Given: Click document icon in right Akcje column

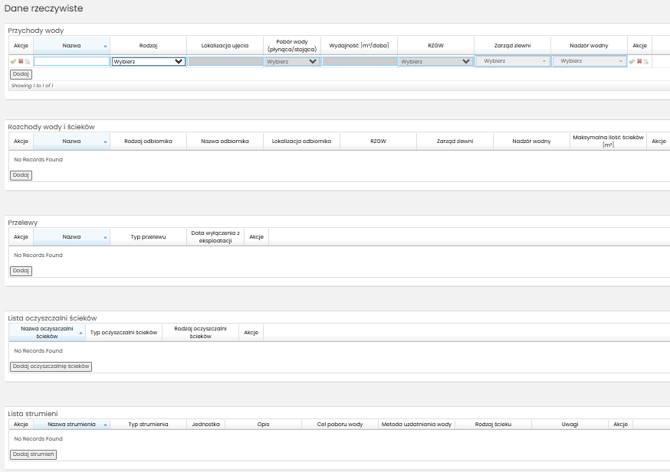Looking at the screenshot, I should click(646, 61).
